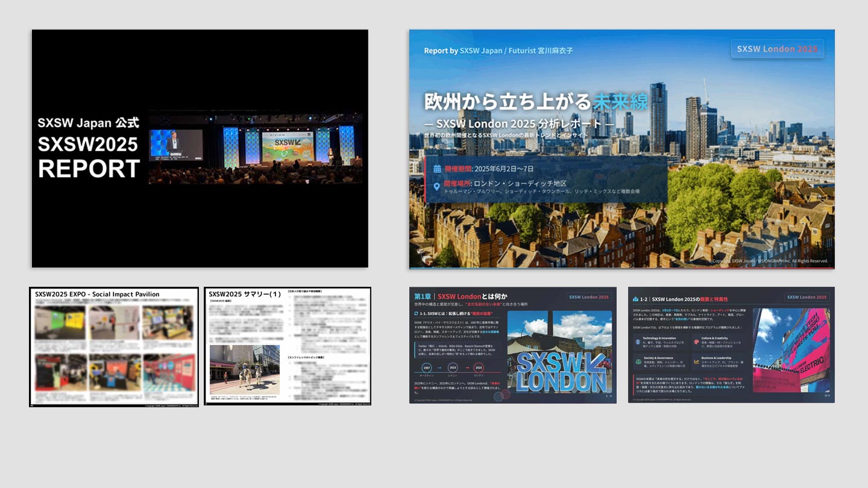Select the 2025 timeline circle

coord(479,368)
